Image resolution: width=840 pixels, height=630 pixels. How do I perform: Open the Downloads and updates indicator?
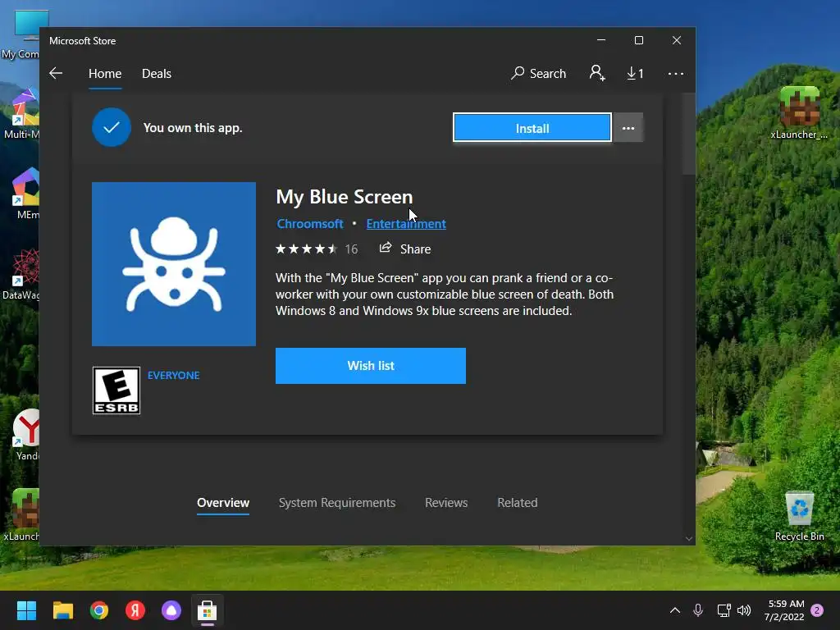click(635, 73)
